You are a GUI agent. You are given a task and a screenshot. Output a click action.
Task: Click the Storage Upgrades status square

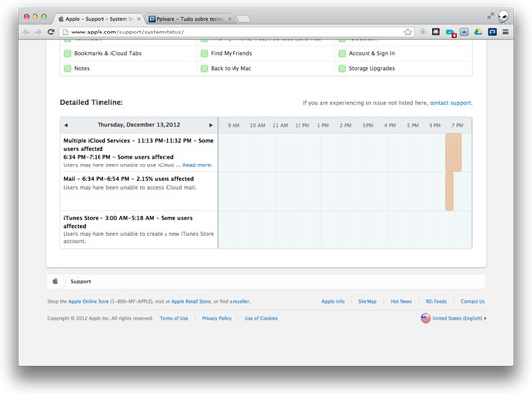click(x=342, y=69)
